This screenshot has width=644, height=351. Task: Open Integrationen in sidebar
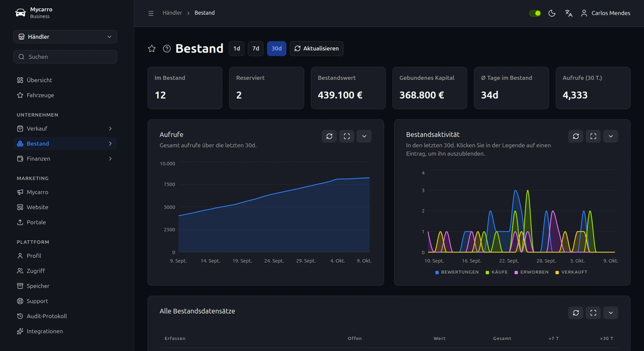65,331
